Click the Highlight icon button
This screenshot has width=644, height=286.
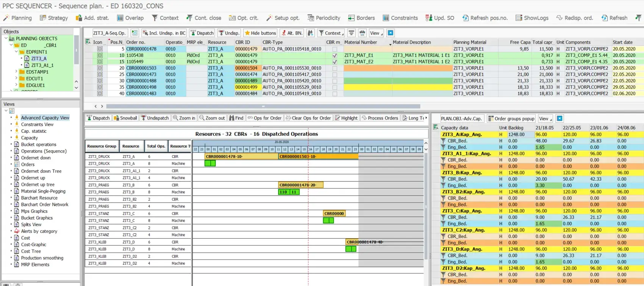click(346, 118)
